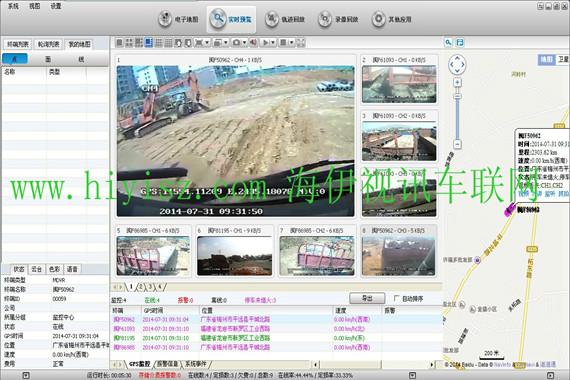This screenshot has height=380, width=570.
Task: Click the play icon in video toolbar
Action: click(x=265, y=43)
